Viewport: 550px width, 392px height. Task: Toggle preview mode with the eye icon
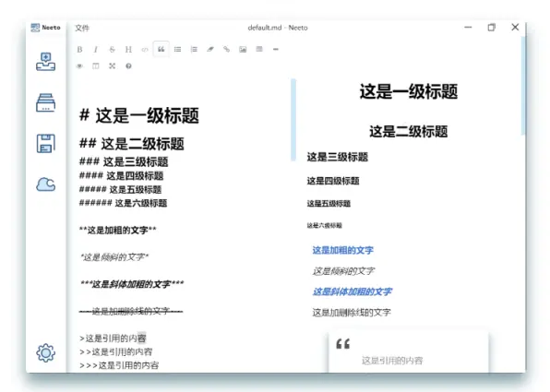click(x=79, y=65)
